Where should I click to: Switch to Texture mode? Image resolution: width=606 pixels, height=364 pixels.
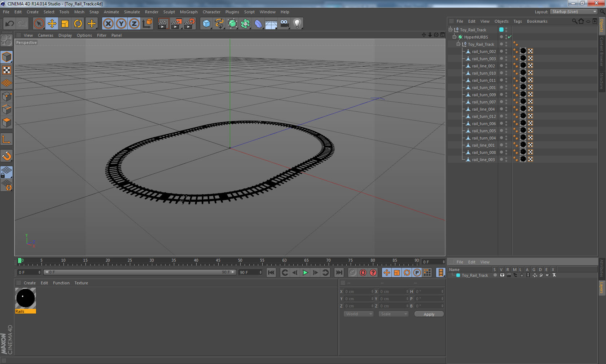(x=6, y=70)
